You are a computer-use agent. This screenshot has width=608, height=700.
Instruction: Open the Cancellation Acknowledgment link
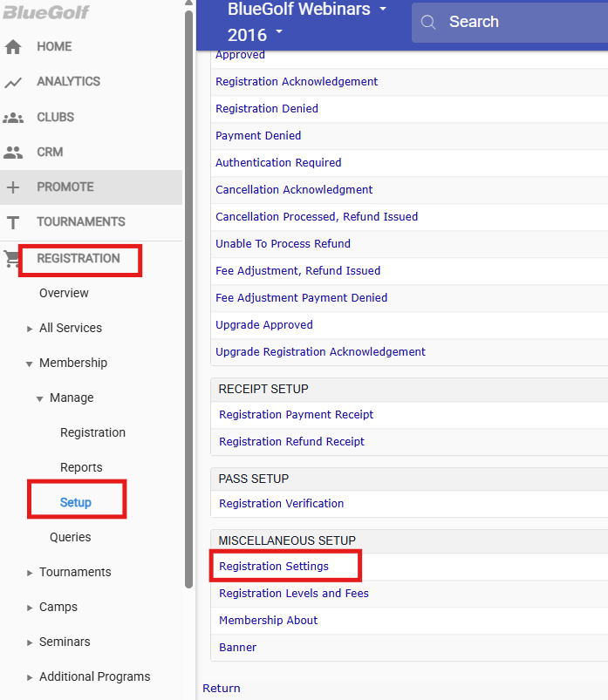pos(294,190)
